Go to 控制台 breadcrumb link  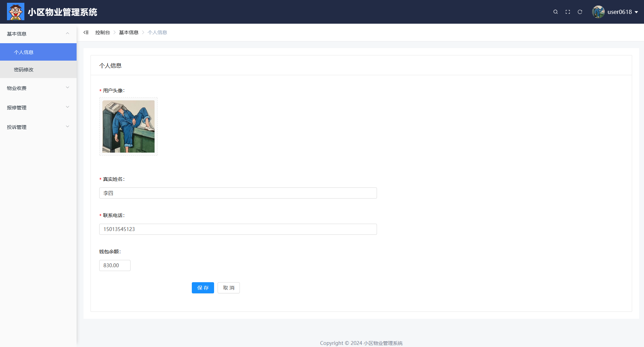coord(103,32)
